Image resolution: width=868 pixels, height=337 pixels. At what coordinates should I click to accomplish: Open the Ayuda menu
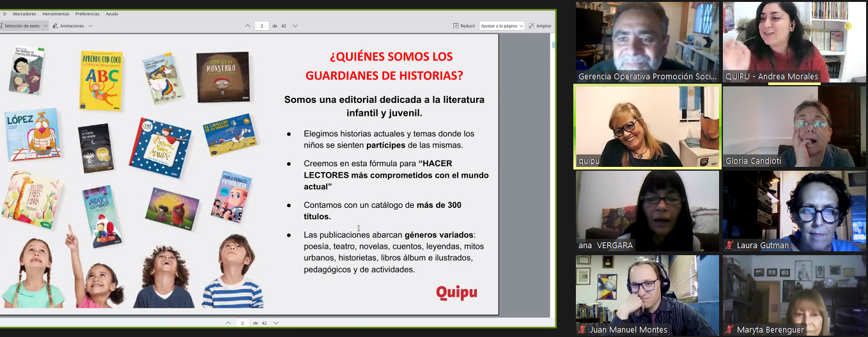tap(112, 13)
